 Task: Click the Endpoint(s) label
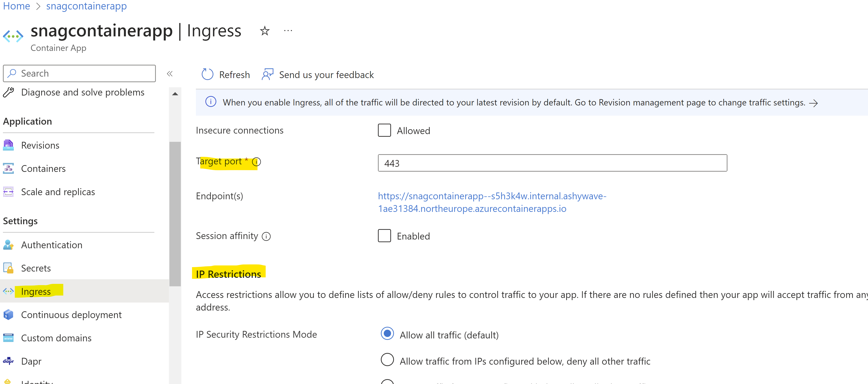coord(219,196)
